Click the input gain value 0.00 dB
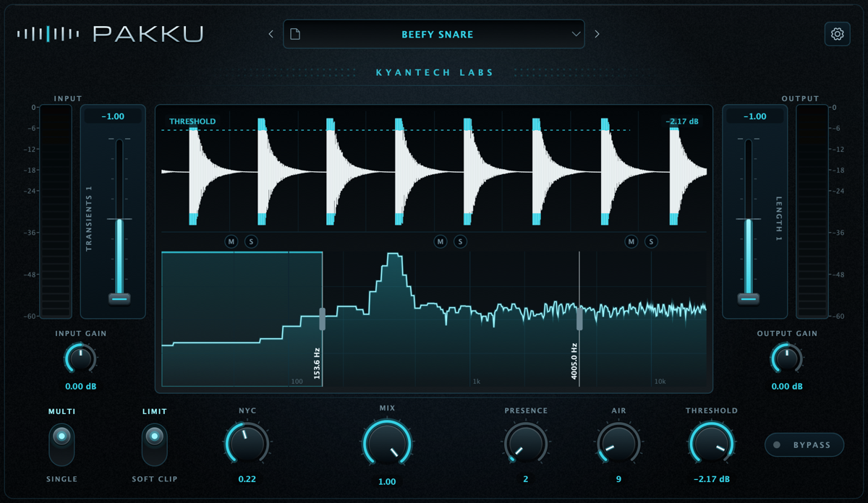868x503 pixels. tap(80, 387)
